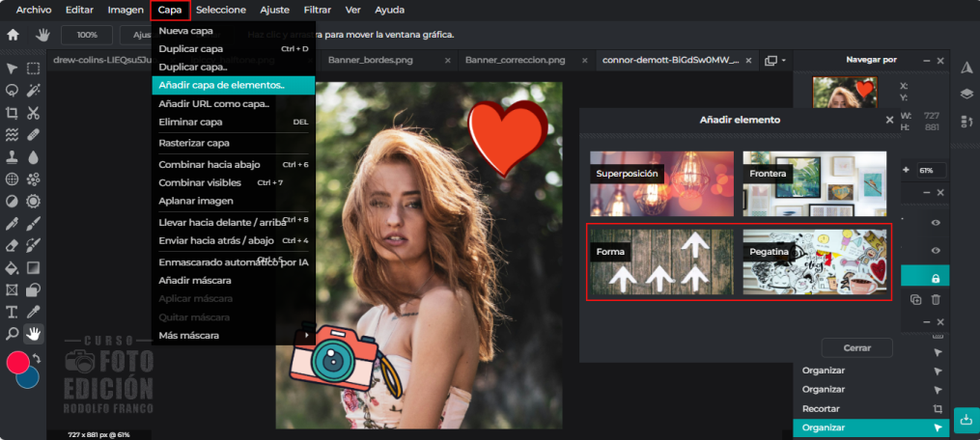Screen dimensions: 980x440
Task: Select the Lasso selection tool
Action: pyautogui.click(x=13, y=91)
